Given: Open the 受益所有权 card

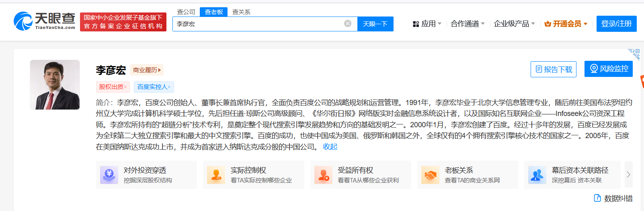Looking at the screenshot, I should click(361, 175).
